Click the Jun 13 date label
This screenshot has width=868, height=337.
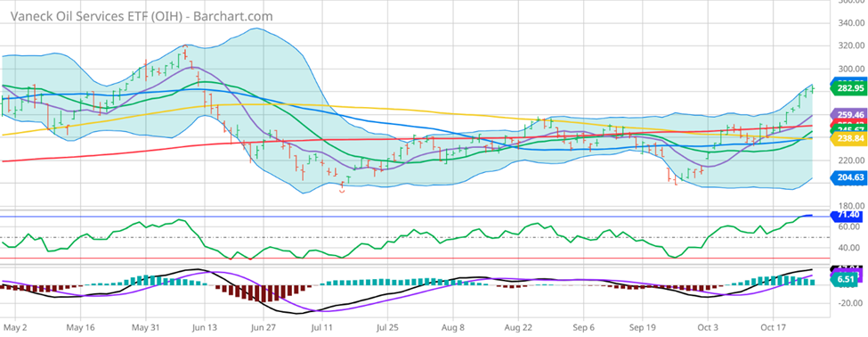tap(204, 326)
